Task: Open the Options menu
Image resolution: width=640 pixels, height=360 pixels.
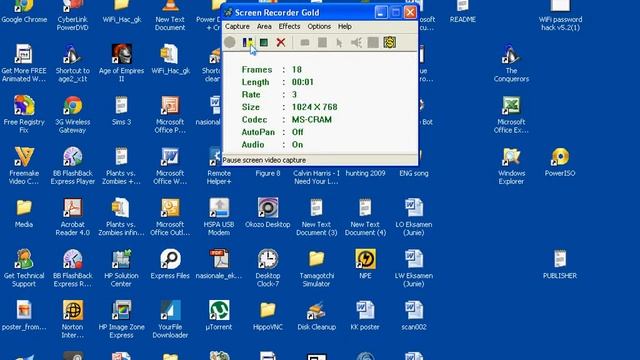Action: pyautogui.click(x=319, y=27)
